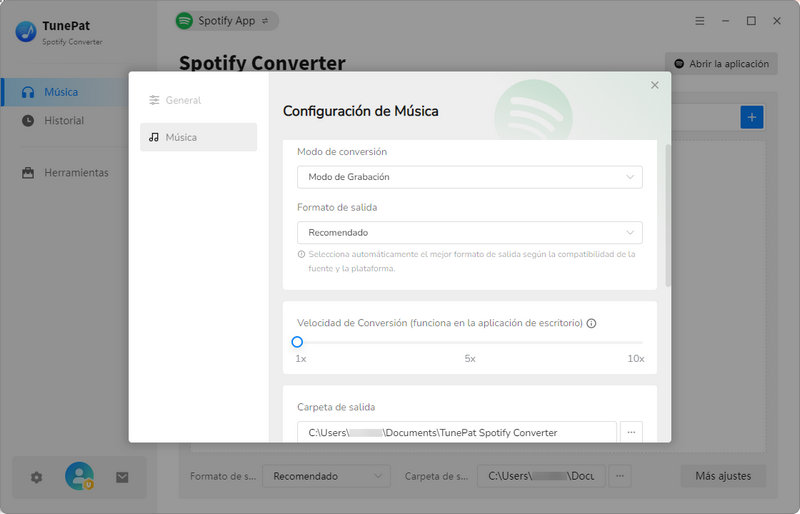Open the user account avatar
The width and height of the screenshot is (800, 514).
tap(80, 476)
